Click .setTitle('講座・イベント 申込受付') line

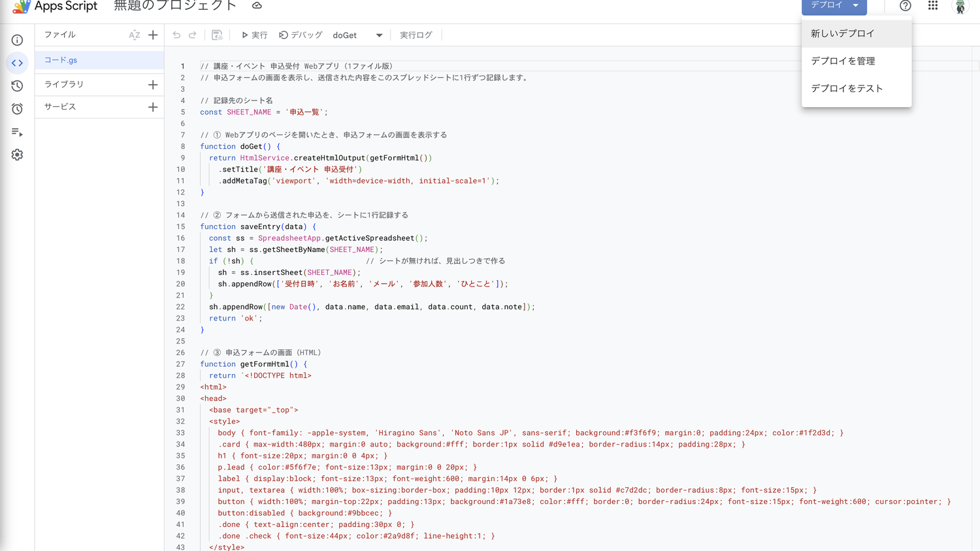(x=290, y=170)
